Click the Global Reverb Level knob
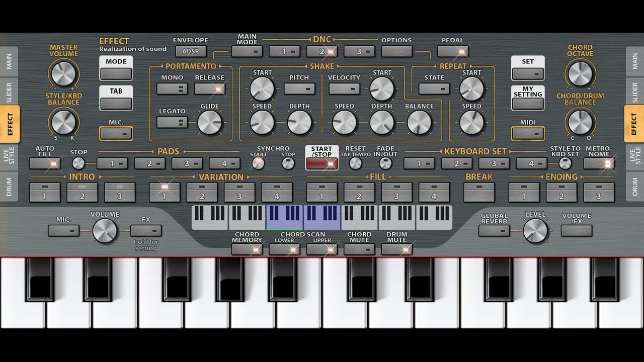Image resolution: width=644 pixels, height=362 pixels. point(535,231)
